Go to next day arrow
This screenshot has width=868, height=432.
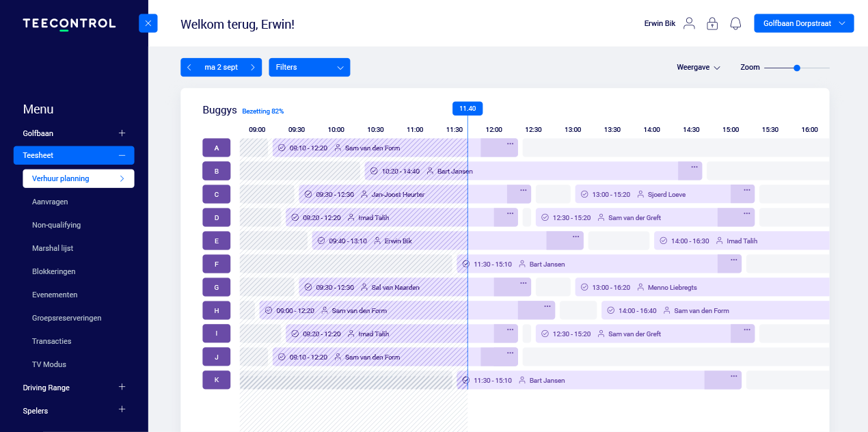252,67
